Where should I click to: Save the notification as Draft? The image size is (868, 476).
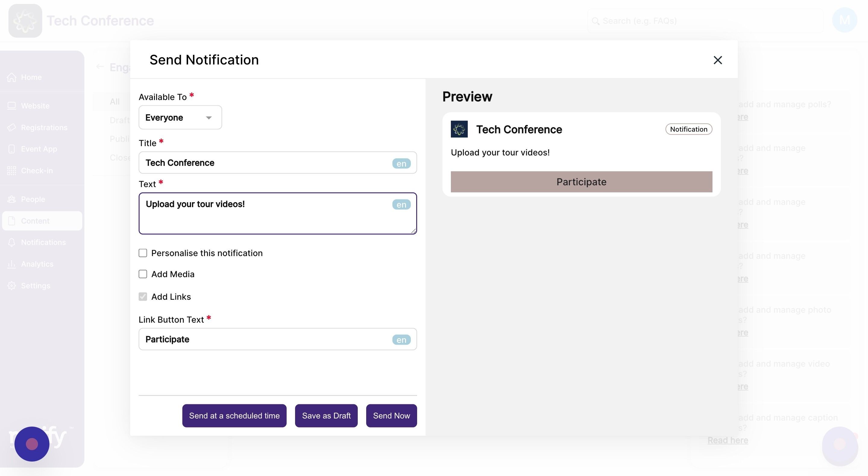[326, 416]
